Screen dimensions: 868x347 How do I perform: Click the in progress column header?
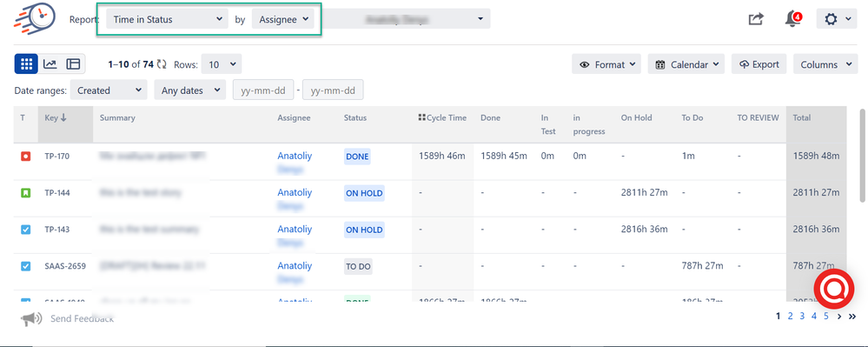[589, 124]
